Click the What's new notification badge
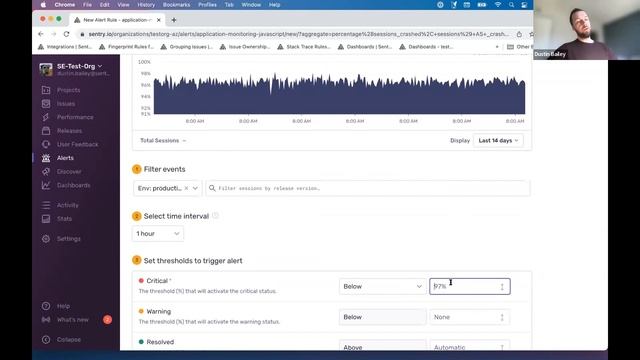Screen dimensions: 640x360 pos(107,320)
